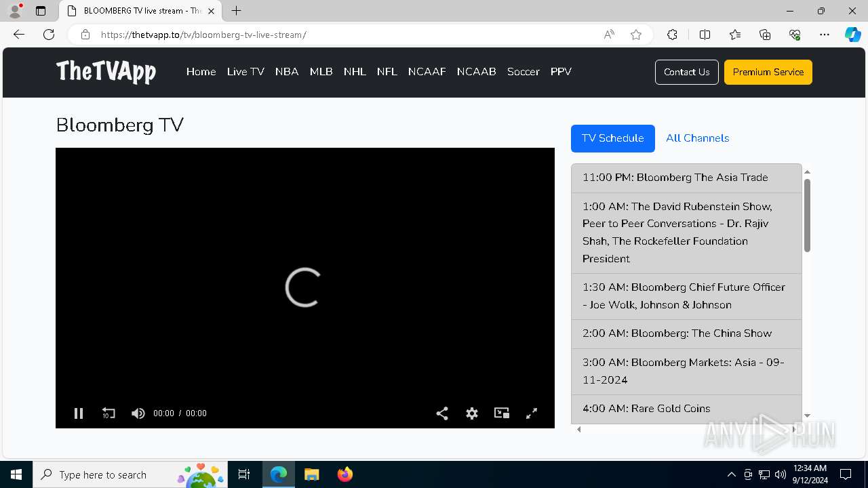Viewport: 868px width, 488px height.
Task: Open Live TV section
Action: coord(245,72)
